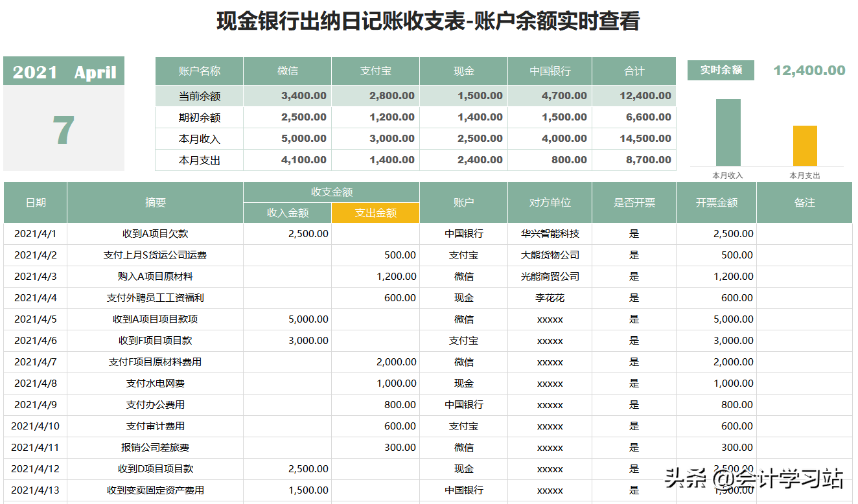Viewport: 858px width, 504px height.
Task: Click the 实时余额 label box
Action: (721, 70)
